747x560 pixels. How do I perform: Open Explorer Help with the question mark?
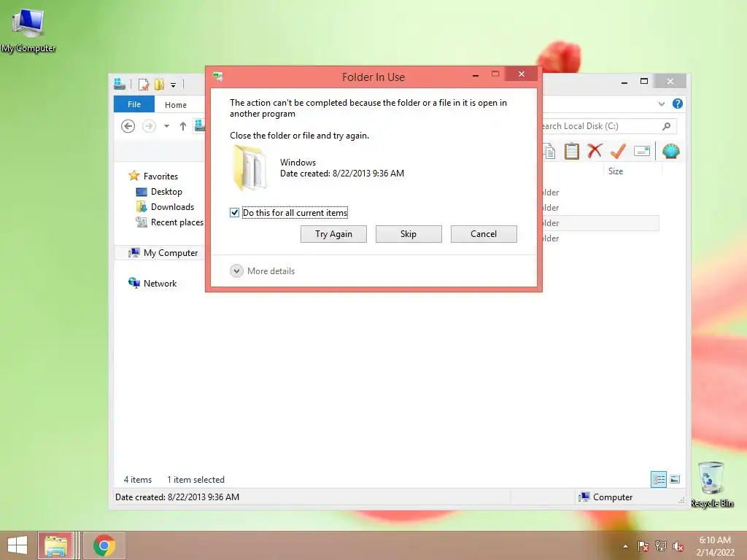point(678,104)
